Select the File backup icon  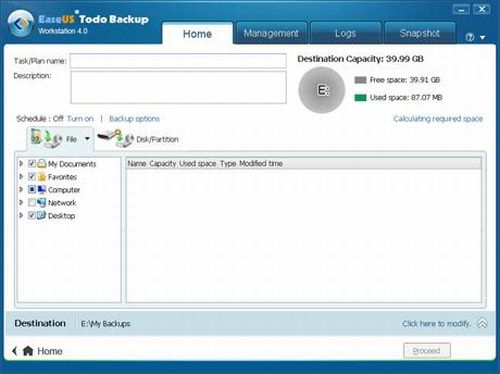(46, 138)
